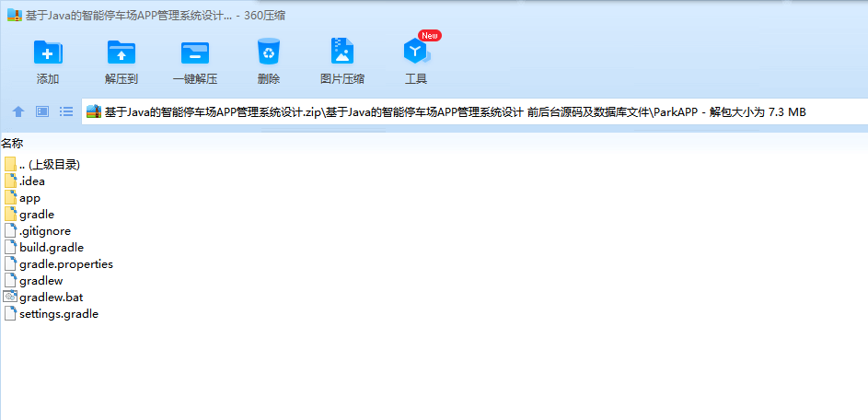Image resolution: width=868 pixels, height=420 pixels.
Task: Select the app folder icon
Action: tap(10, 197)
